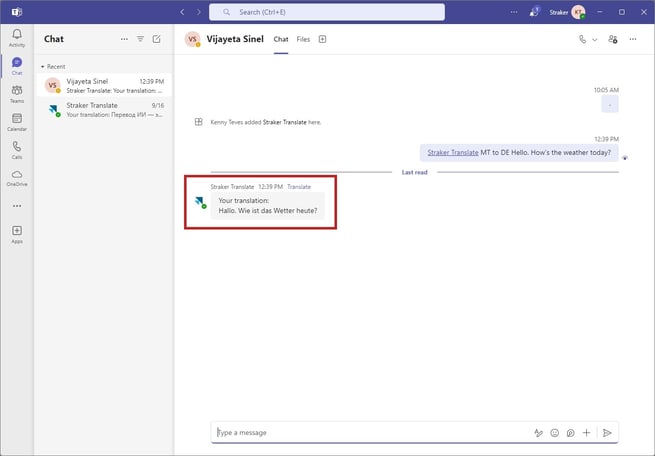Open the KT profile avatar menu
Screen dimensions: 655x456
pyautogui.click(x=579, y=12)
